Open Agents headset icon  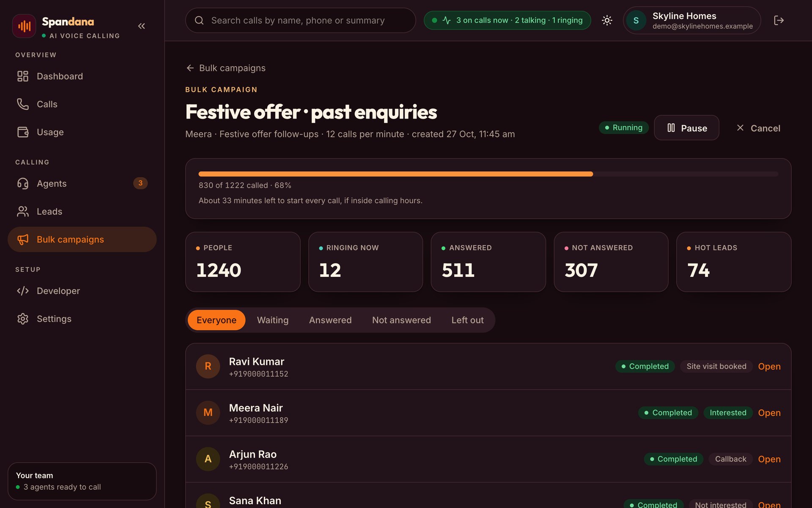pyautogui.click(x=23, y=183)
